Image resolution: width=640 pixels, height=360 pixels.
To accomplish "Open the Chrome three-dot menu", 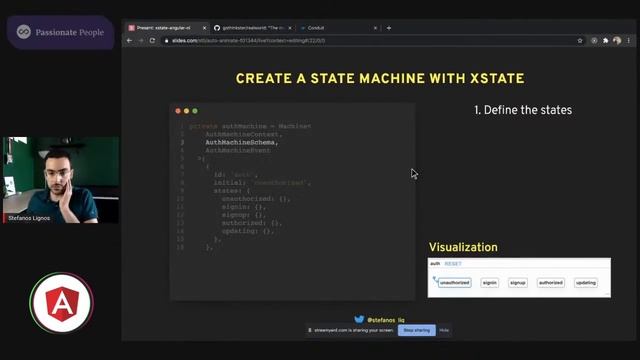I will 629,40.
